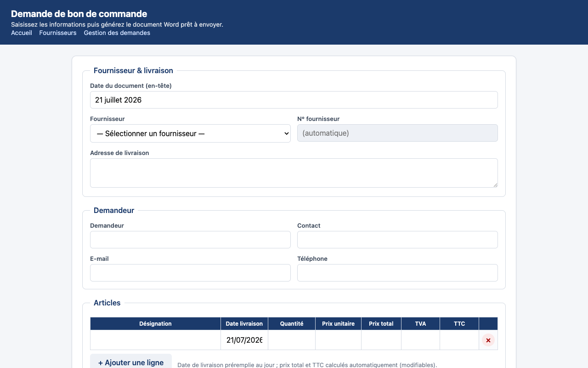Viewport: 588px width, 368px height.
Task: Click the Désignation column header
Action: pos(155,323)
